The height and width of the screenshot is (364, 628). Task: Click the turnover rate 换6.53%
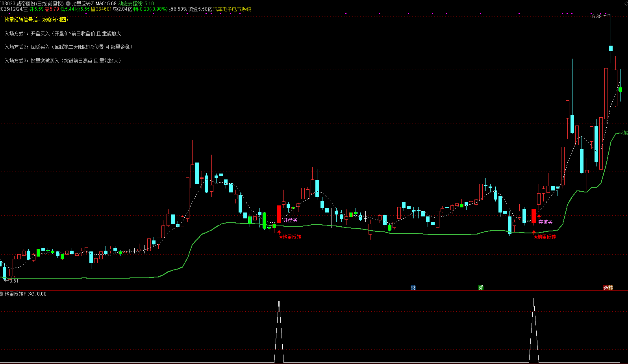pyautogui.click(x=178, y=9)
